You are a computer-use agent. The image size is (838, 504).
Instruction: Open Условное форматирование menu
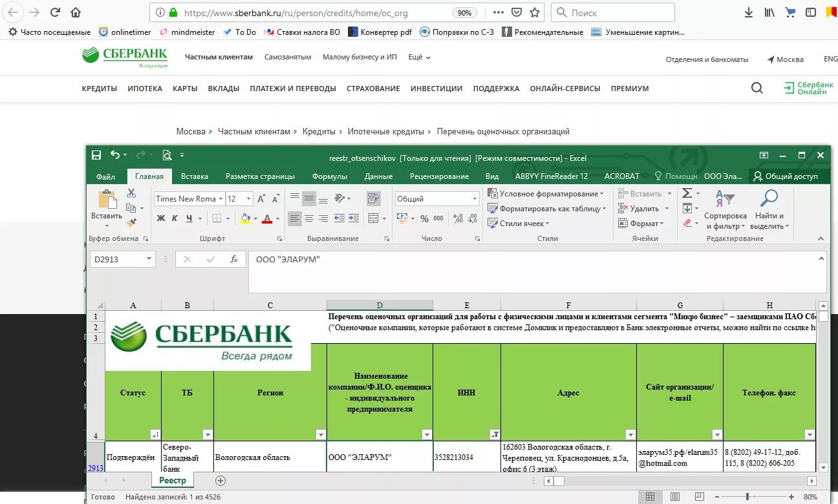tap(546, 193)
